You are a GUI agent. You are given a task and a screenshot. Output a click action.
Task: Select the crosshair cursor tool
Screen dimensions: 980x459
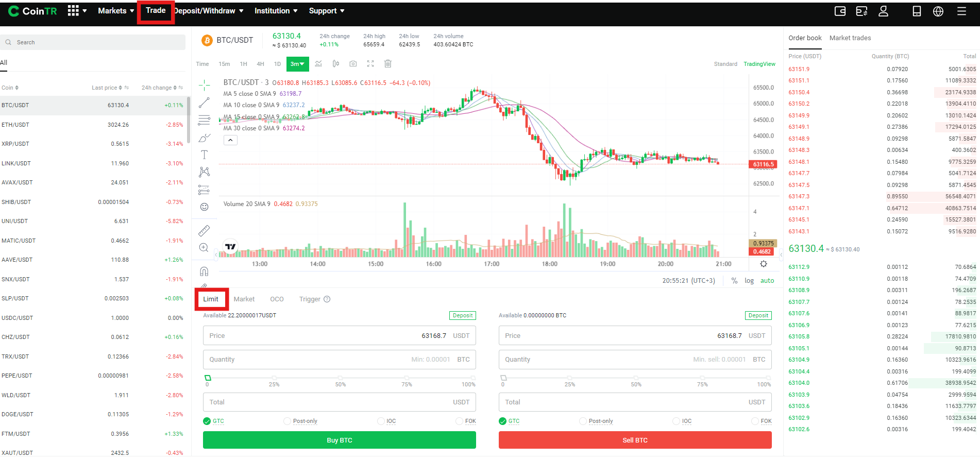point(205,84)
